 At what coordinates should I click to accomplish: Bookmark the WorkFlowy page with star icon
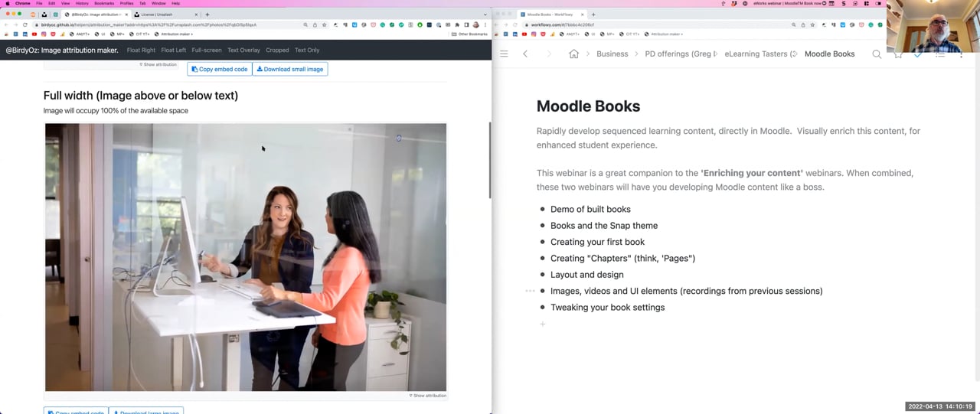click(x=813, y=24)
